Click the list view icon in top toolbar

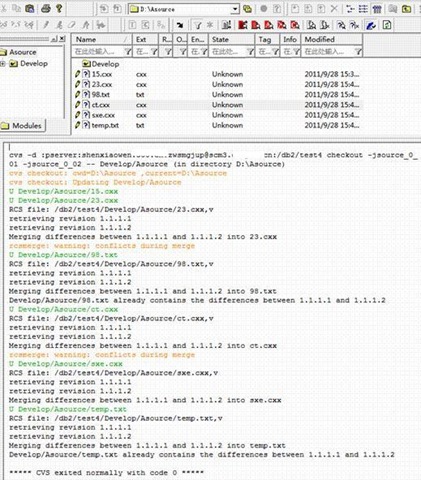click(x=363, y=9)
